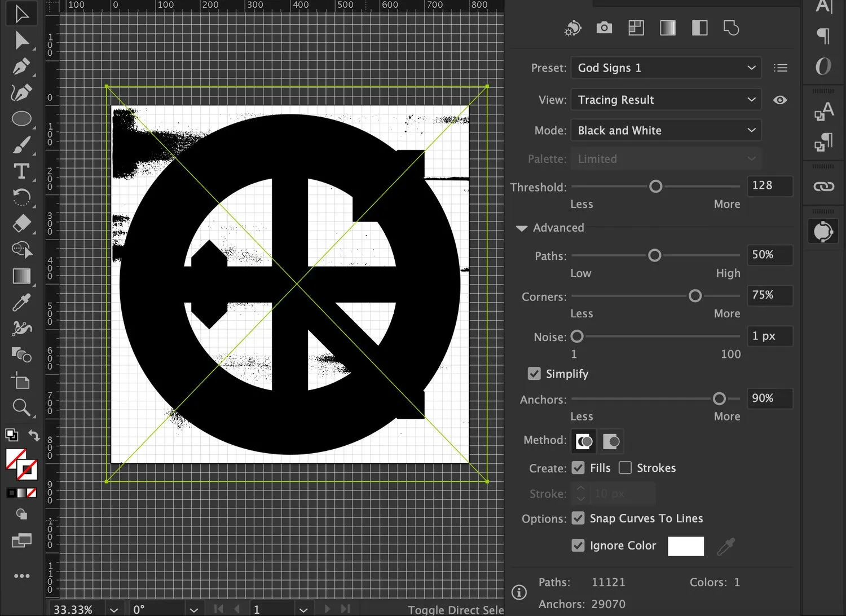Image resolution: width=846 pixels, height=616 pixels.
Task: Select the Abutting method button
Action: pyautogui.click(x=584, y=441)
